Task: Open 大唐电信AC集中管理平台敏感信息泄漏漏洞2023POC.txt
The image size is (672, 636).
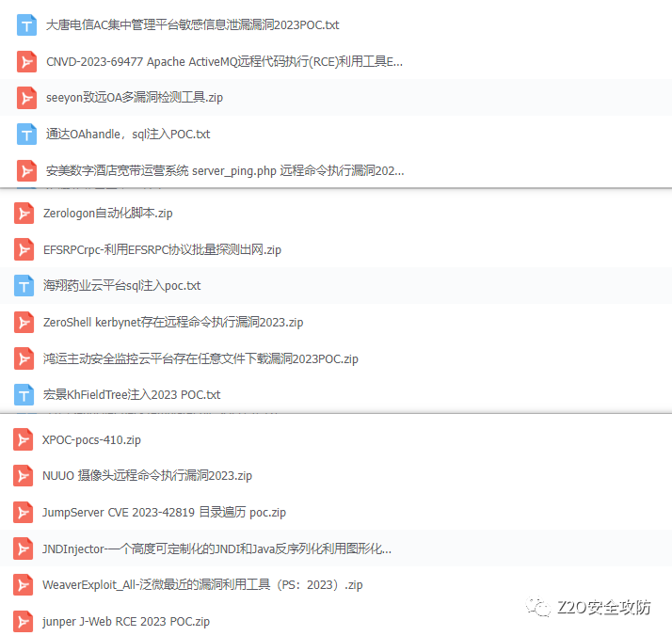Action: click(192, 24)
